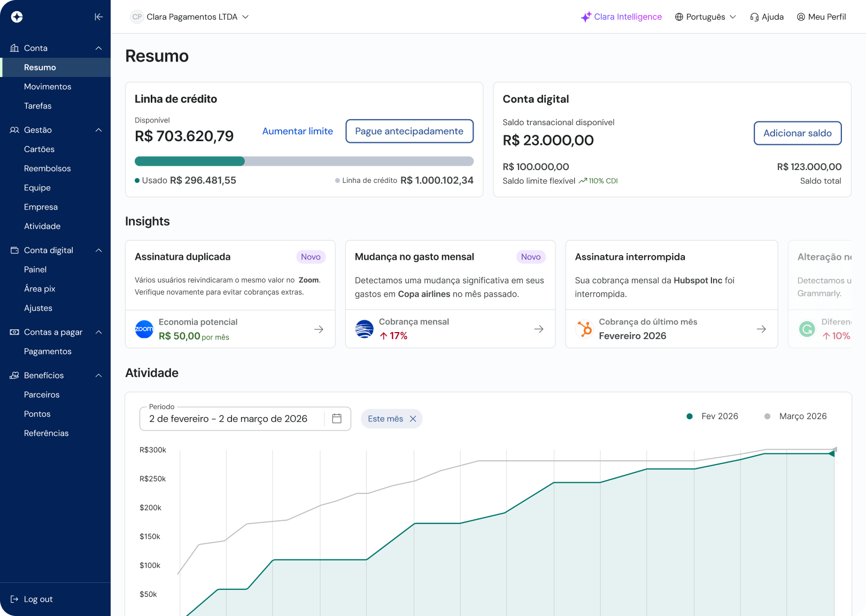Open the Português language dropdown
Screen dimensions: 866x616
[705, 17]
